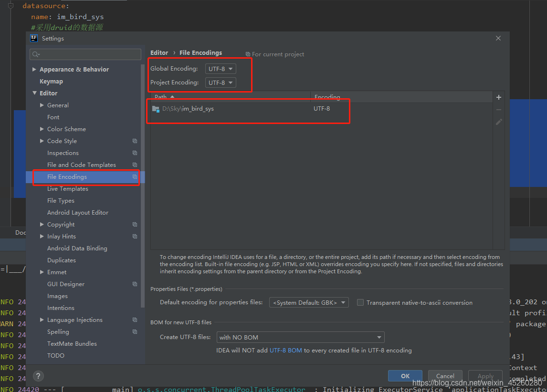Enable Transparent native-to-ascii conversion
This screenshot has height=392, width=547.
coord(360,302)
